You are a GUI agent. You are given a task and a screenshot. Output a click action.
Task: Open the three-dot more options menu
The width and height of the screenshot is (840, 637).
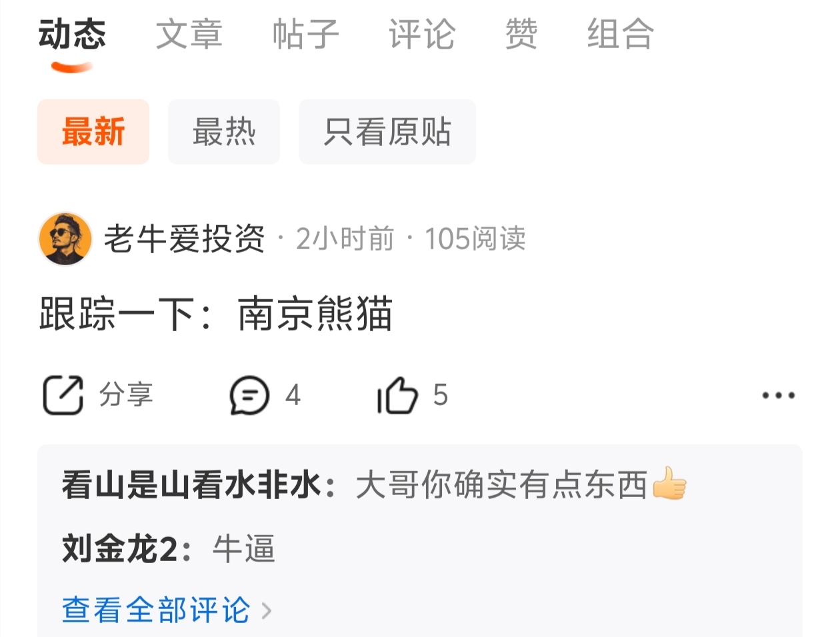pyautogui.click(x=779, y=395)
